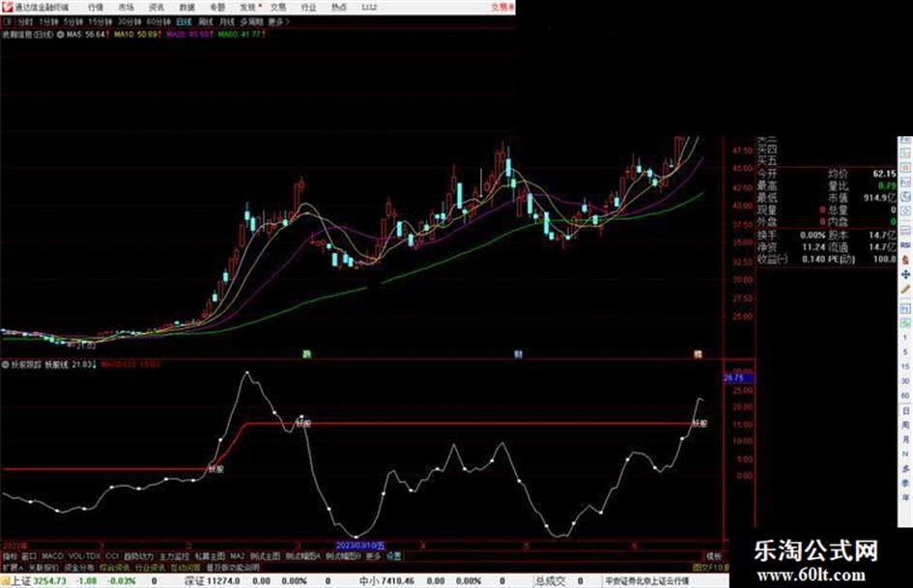Switch chart to 30分钟 period
Image resolution: width=913 pixels, height=588 pixels.
[129, 22]
